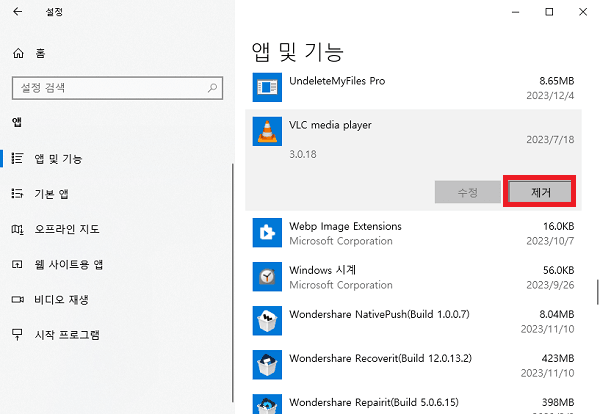Image resolution: width=600 pixels, height=414 pixels.
Task: Click the 8.04MB size value
Action: (x=557, y=315)
